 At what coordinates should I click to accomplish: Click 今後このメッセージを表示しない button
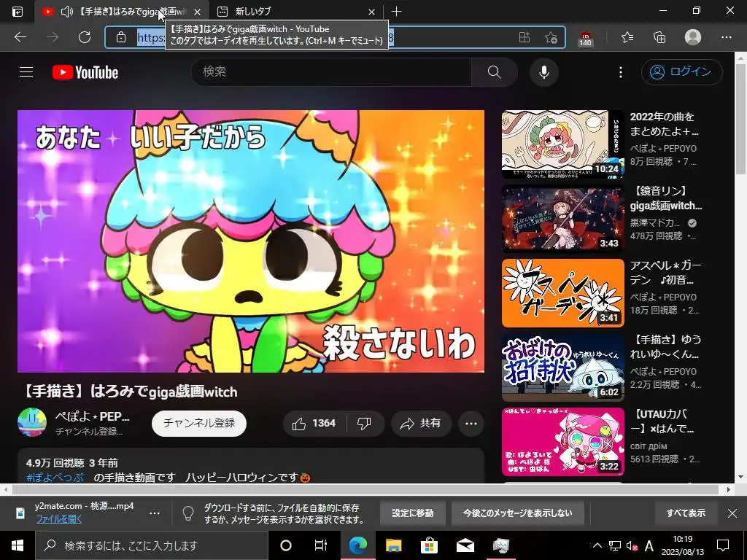(x=517, y=513)
